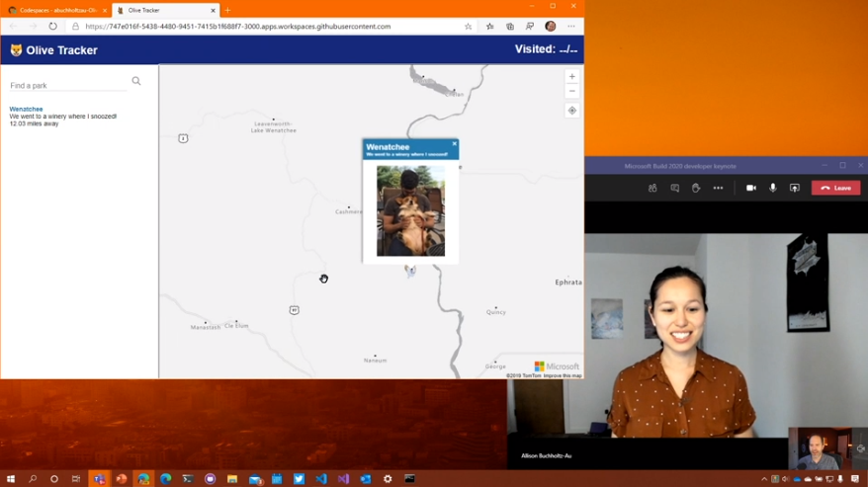Open the browser profile avatar
The image size is (868, 487).
(551, 26)
